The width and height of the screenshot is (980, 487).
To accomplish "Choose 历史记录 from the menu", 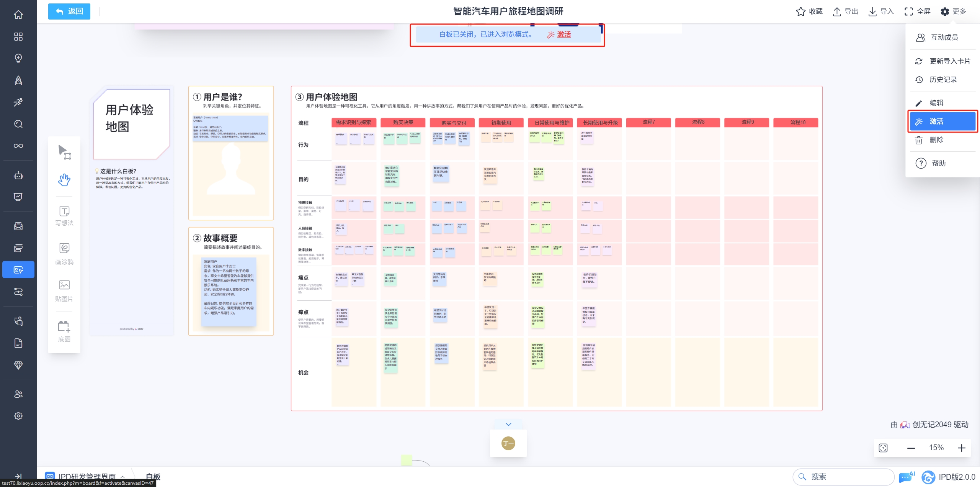I will point(942,80).
